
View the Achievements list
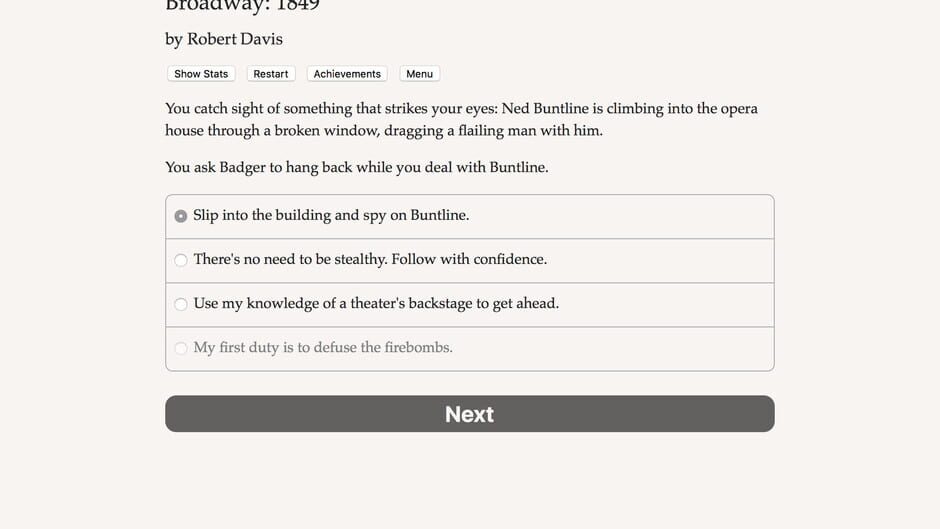click(347, 74)
